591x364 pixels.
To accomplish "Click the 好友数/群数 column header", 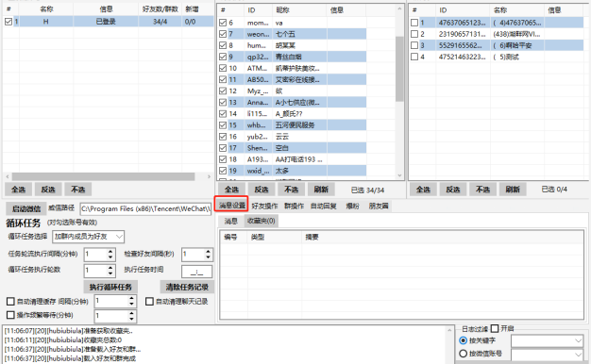I will coord(160,9).
